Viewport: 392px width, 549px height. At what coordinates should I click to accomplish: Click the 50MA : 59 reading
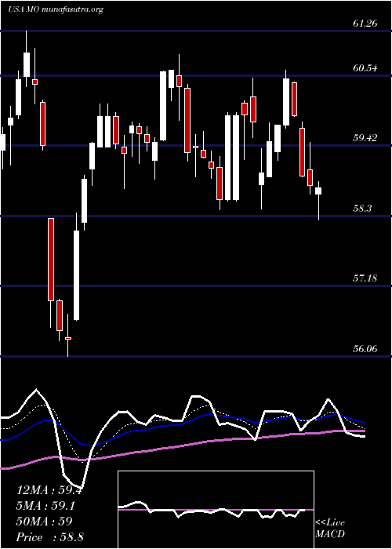point(44,522)
